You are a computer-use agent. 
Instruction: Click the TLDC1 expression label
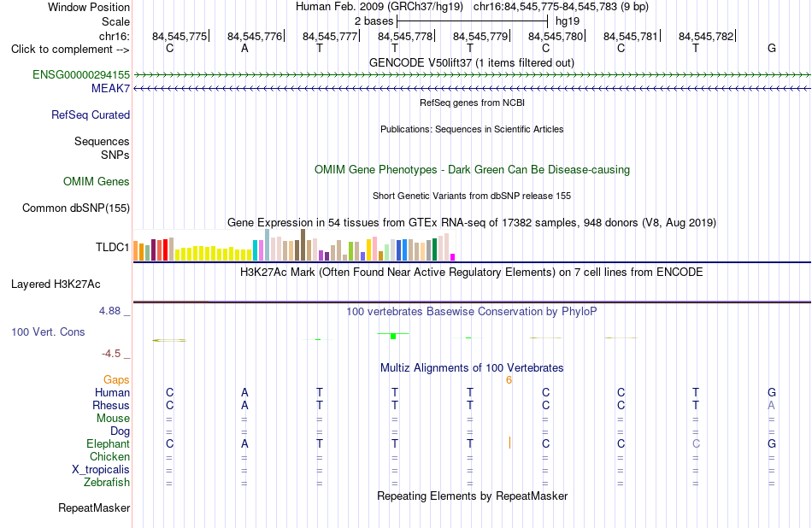click(112, 248)
